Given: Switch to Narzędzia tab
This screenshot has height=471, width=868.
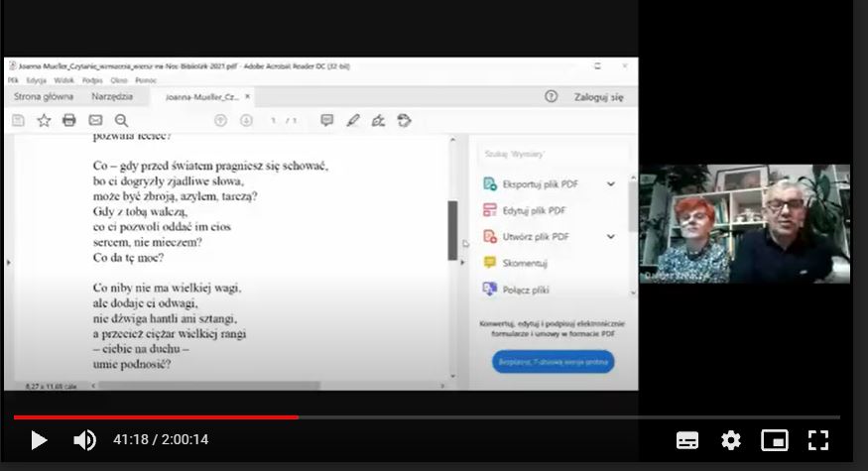Looking at the screenshot, I should tap(112, 97).
